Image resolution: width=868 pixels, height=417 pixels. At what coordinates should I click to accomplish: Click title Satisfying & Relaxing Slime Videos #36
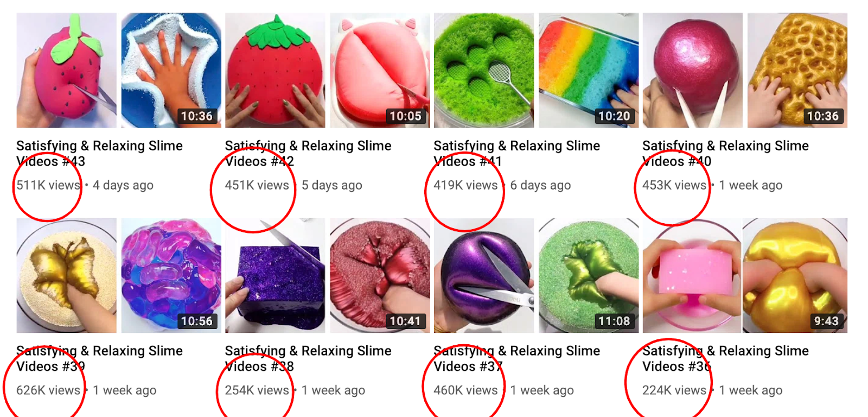point(725,359)
